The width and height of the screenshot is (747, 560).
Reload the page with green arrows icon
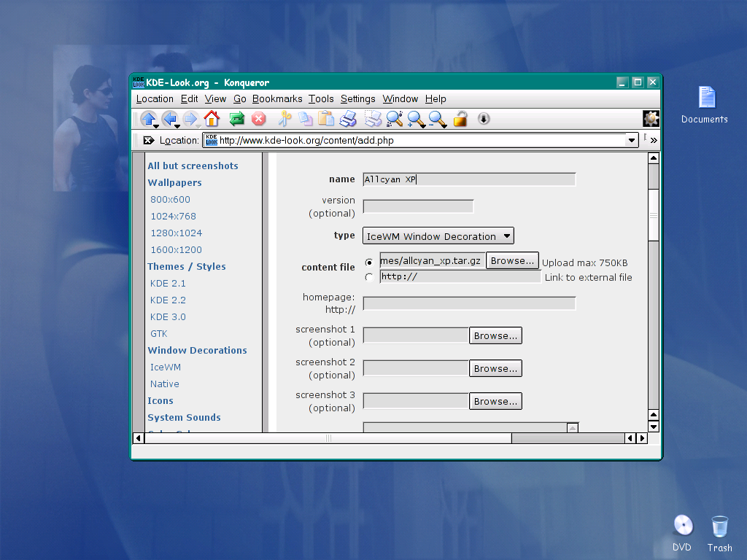pyautogui.click(x=237, y=119)
